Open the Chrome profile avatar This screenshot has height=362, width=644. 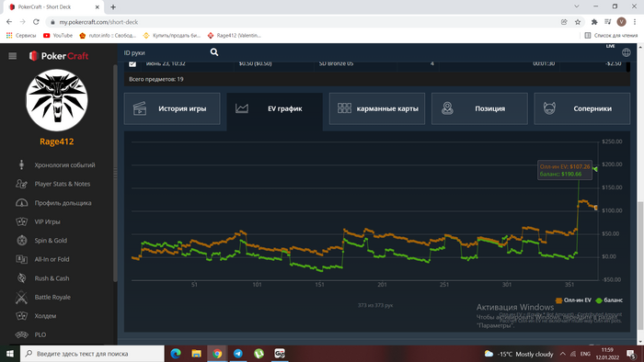[621, 22]
